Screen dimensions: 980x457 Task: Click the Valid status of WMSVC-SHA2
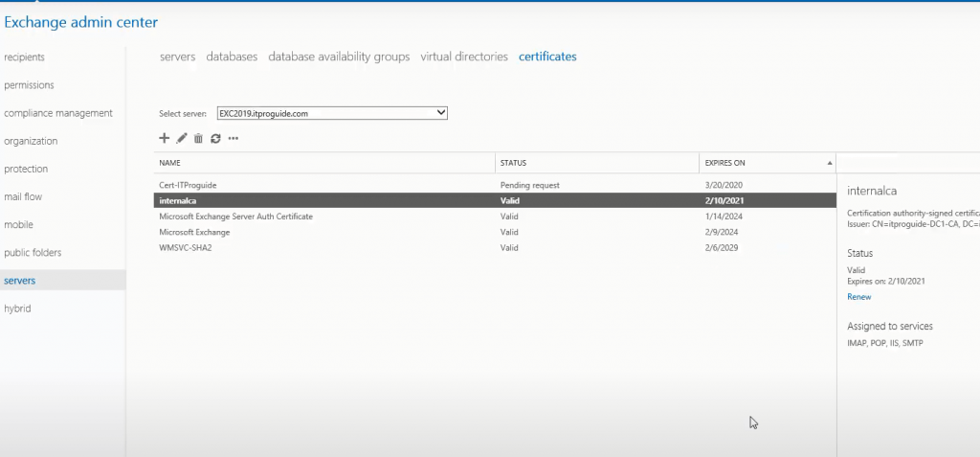tap(509, 248)
